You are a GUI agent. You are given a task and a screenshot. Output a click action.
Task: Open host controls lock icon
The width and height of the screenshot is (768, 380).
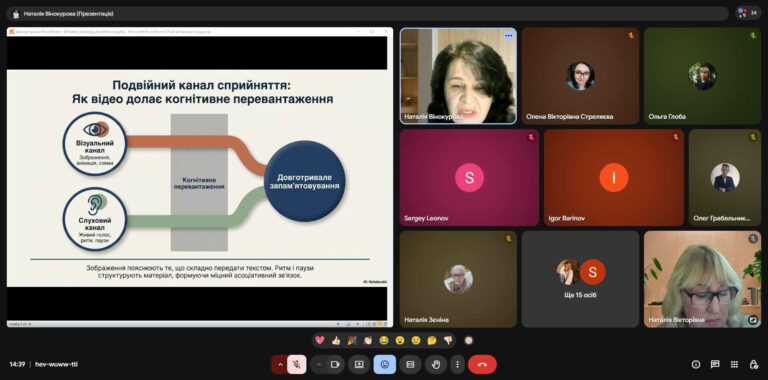click(754, 364)
